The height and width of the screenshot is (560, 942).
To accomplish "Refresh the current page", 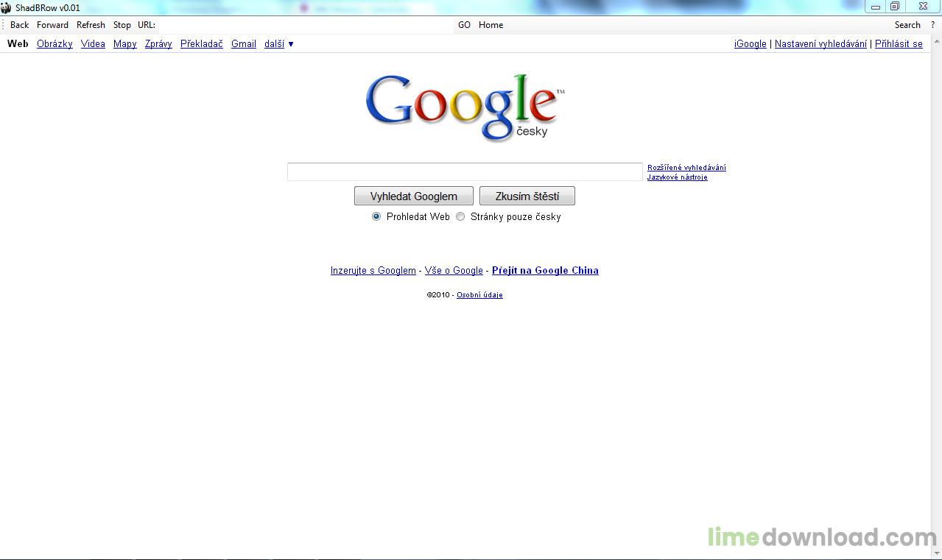I will 91,25.
